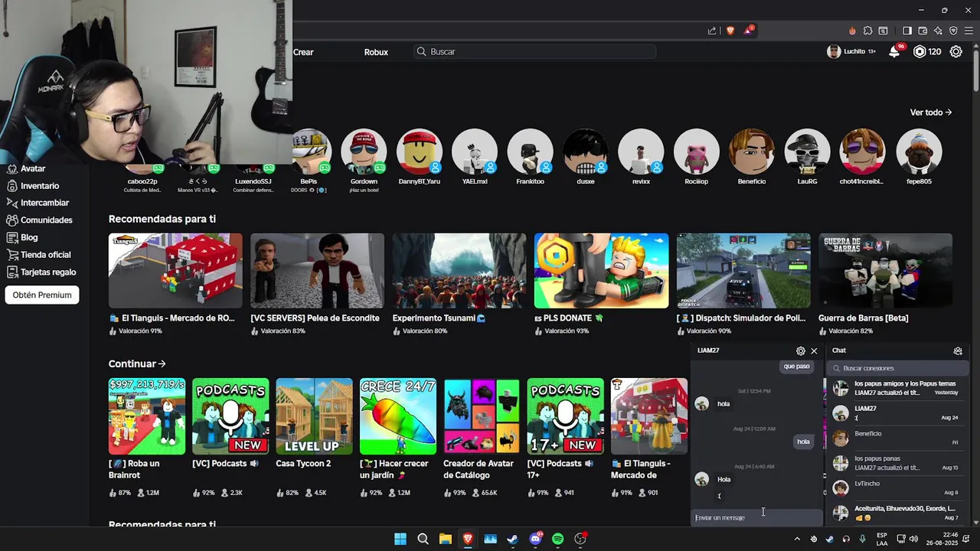Open the Dispatch: Simulador de Poli game
This screenshot has height=551, width=980.
(x=743, y=271)
